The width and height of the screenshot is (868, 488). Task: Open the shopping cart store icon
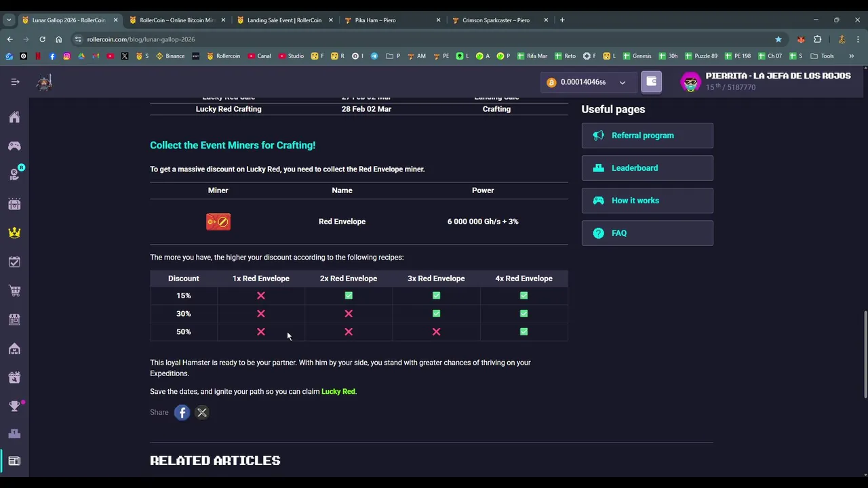coord(14,291)
